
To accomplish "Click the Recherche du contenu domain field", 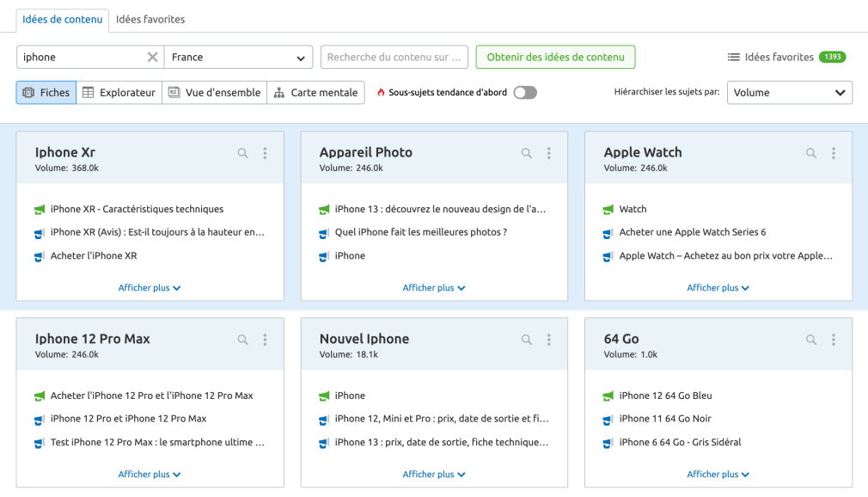I will 394,58.
